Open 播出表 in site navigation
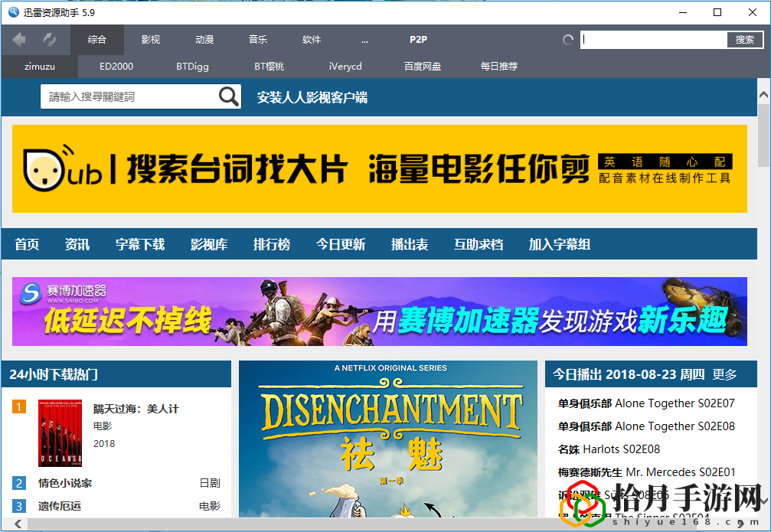The image size is (771, 532). [x=410, y=244]
